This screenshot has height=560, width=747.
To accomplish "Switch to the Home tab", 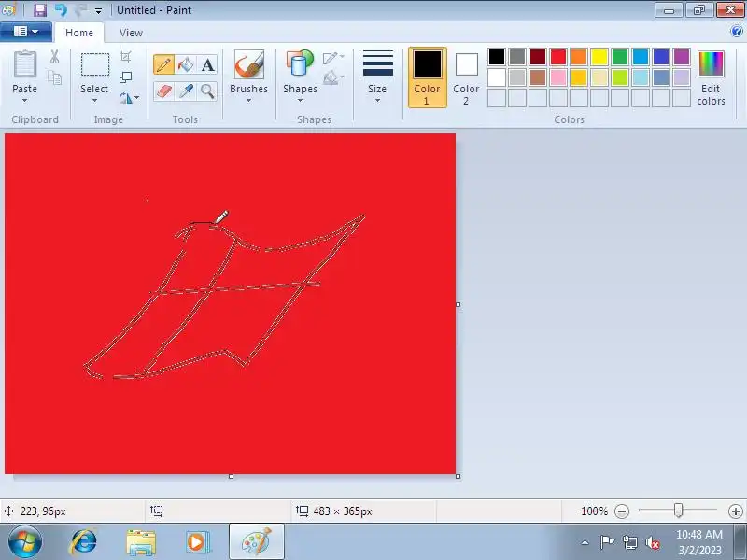I will [x=79, y=33].
